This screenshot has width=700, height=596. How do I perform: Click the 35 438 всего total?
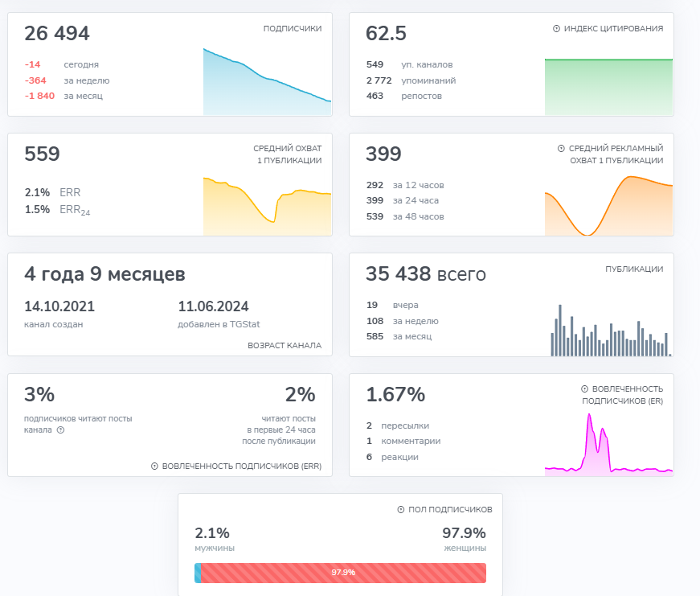426,274
